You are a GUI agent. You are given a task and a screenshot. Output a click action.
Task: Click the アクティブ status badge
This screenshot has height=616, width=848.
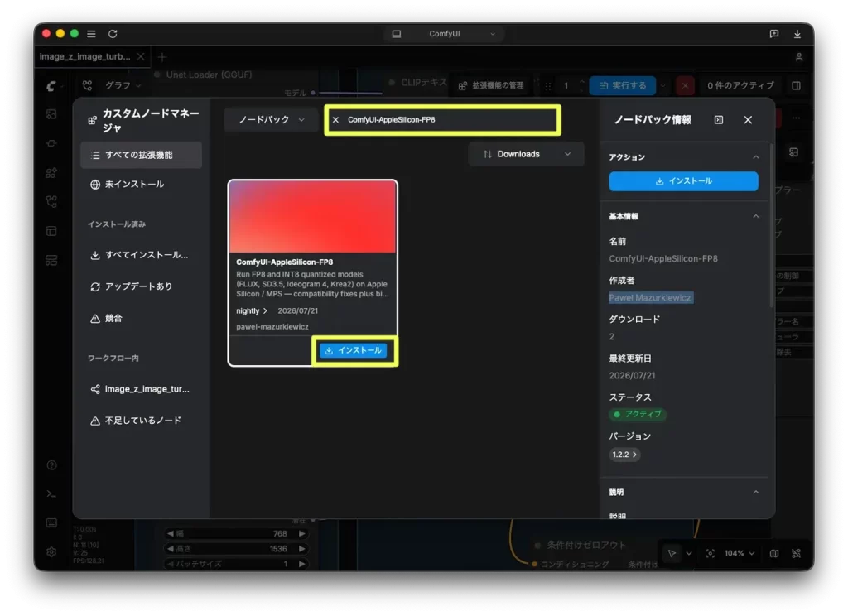[x=637, y=414]
